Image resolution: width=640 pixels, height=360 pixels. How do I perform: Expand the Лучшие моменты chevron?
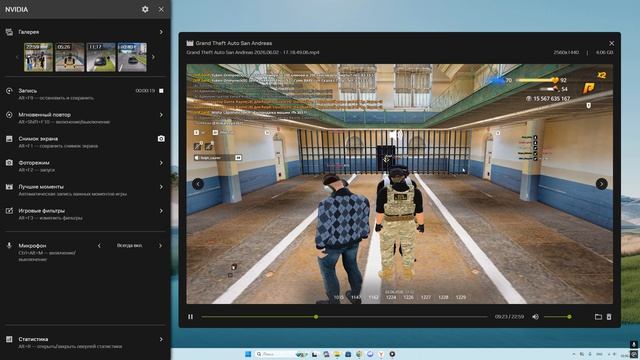(161, 187)
